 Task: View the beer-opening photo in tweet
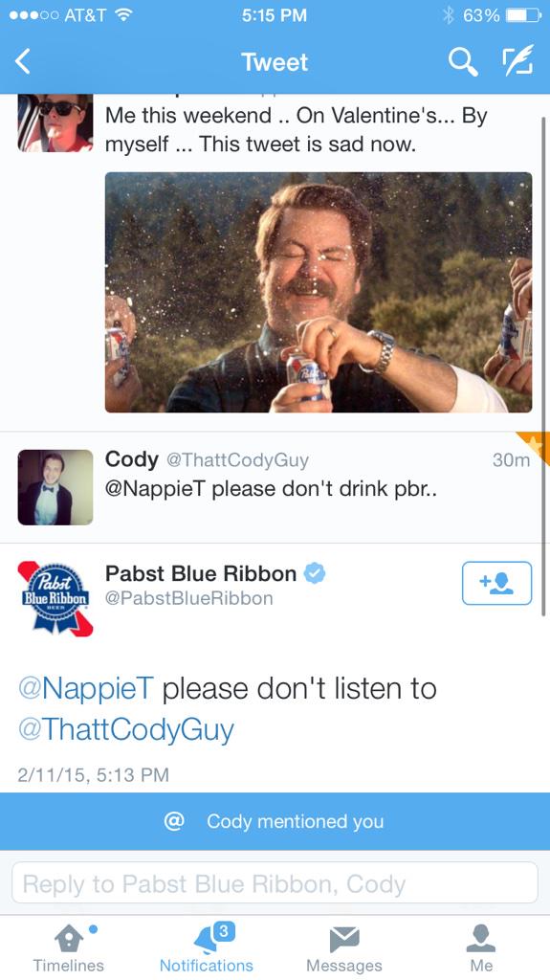tap(319, 292)
